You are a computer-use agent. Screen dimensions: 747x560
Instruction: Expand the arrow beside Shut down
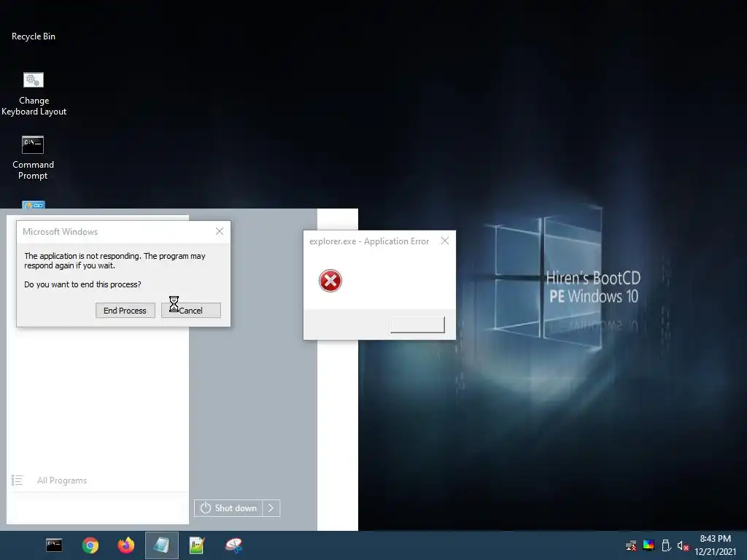[271, 508]
